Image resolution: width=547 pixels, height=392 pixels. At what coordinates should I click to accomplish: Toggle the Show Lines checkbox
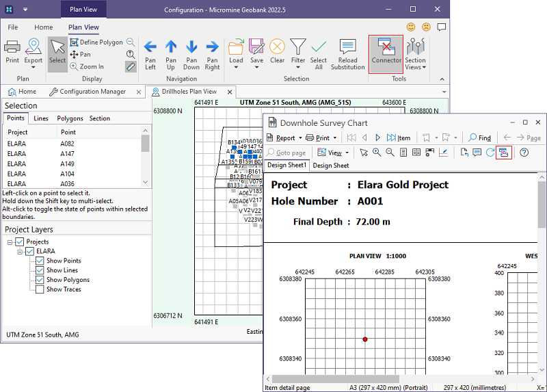coord(40,270)
